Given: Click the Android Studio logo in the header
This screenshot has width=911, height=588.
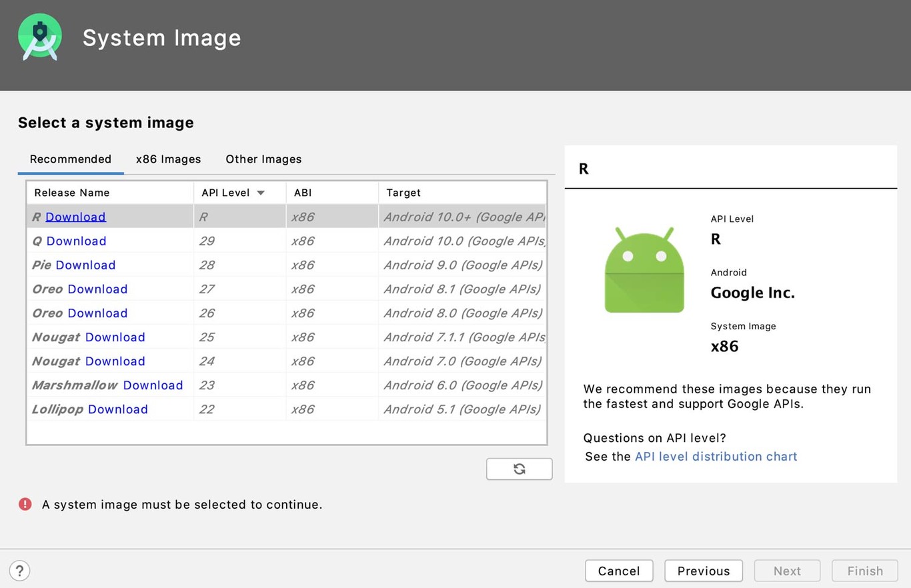Looking at the screenshot, I should coord(40,37).
